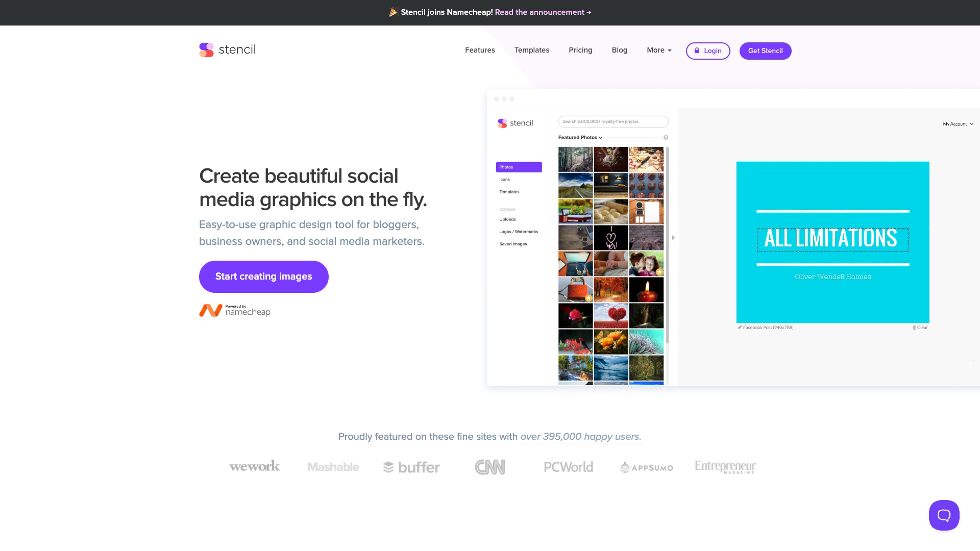Click the Namecheap logo under the button
Image resolution: width=980 pixels, height=551 pixels.
pyautogui.click(x=235, y=310)
